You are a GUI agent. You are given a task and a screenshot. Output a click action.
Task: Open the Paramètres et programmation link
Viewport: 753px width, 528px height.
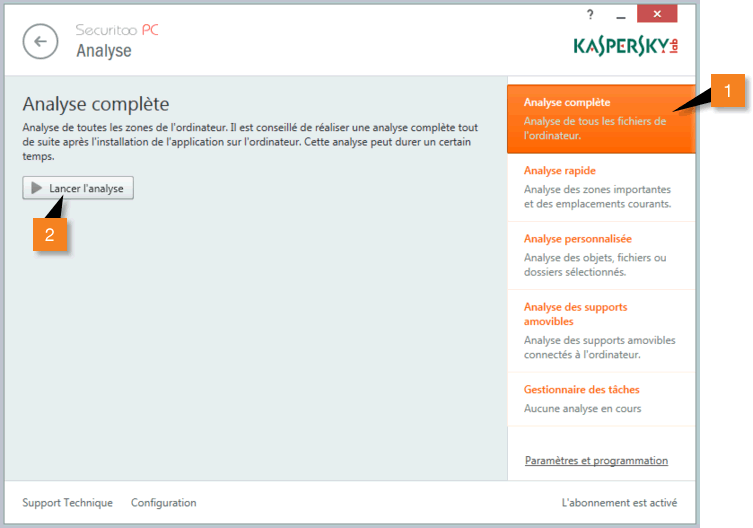[596, 460]
